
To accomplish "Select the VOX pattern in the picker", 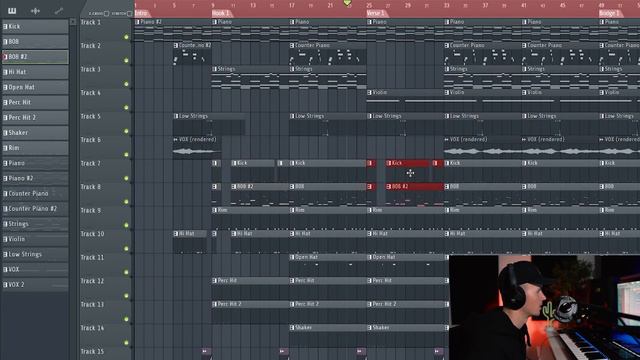I will (x=36, y=269).
